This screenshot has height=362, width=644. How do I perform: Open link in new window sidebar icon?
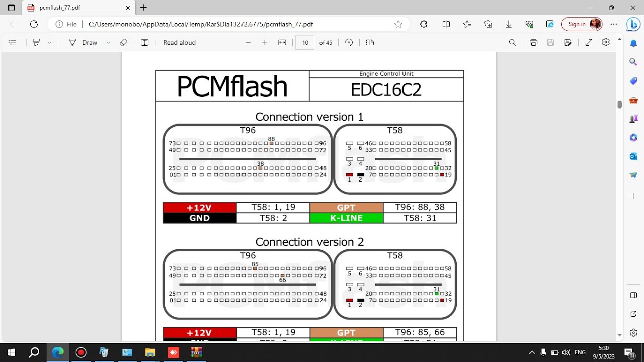coord(633,314)
